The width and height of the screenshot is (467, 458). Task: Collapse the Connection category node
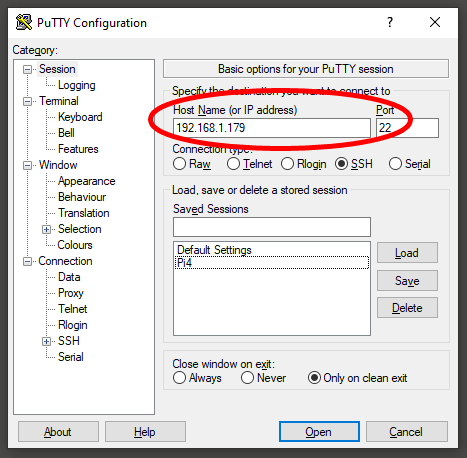[27, 261]
